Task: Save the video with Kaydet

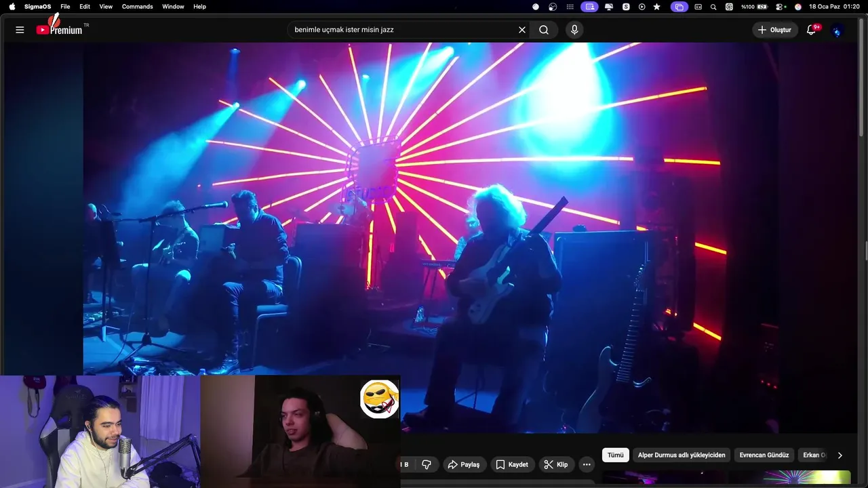Action: coord(512,464)
